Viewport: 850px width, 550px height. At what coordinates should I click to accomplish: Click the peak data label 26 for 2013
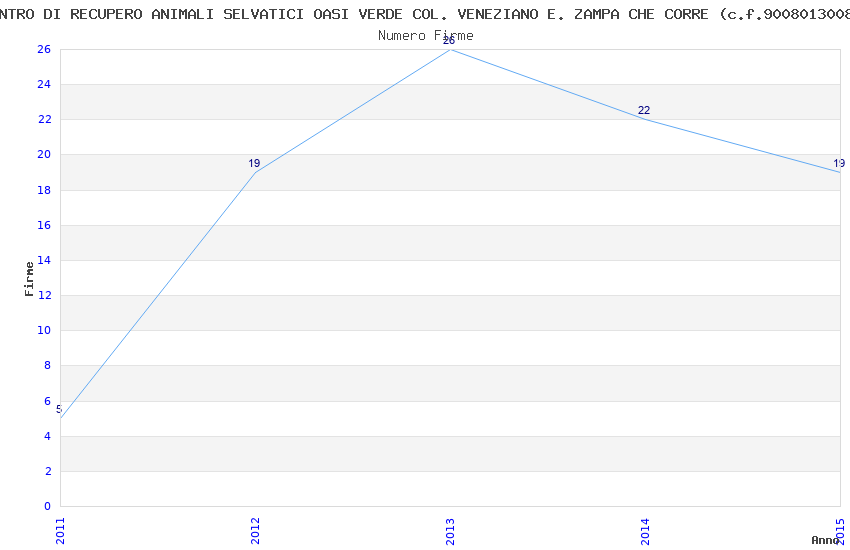[449, 41]
